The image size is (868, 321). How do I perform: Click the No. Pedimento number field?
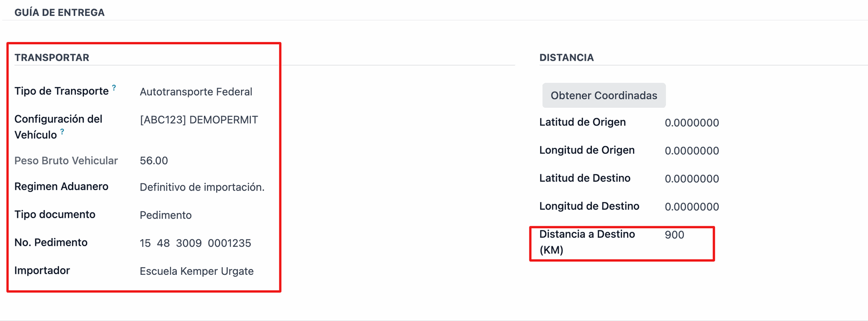pos(195,244)
